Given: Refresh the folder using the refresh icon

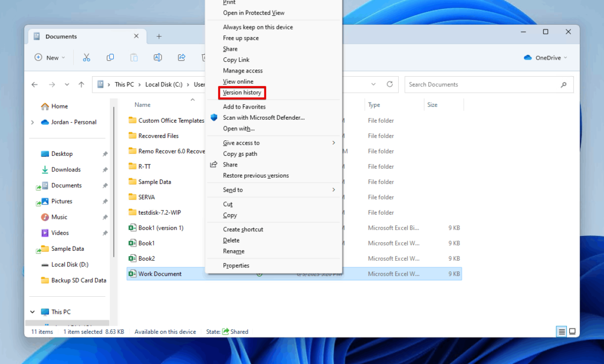Looking at the screenshot, I should click(389, 84).
